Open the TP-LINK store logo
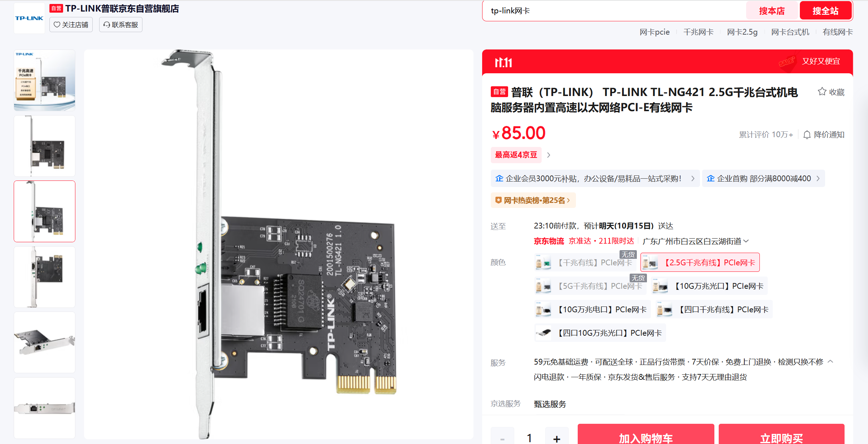This screenshot has height=444, width=868. (x=29, y=18)
